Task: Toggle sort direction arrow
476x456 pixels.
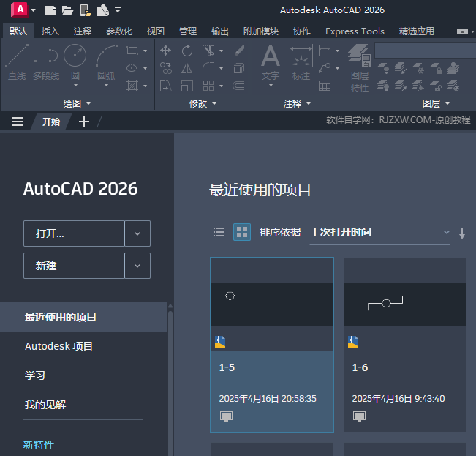Action: pos(462,233)
